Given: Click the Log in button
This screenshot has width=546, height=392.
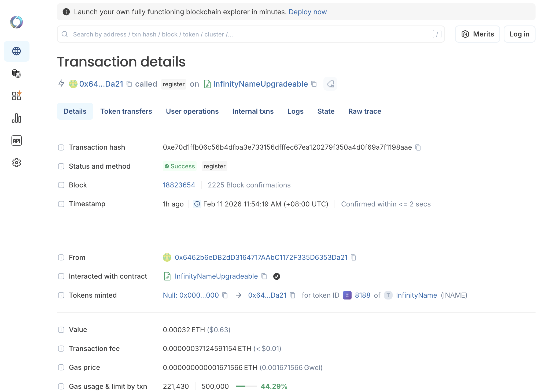Looking at the screenshot, I should pyautogui.click(x=519, y=34).
